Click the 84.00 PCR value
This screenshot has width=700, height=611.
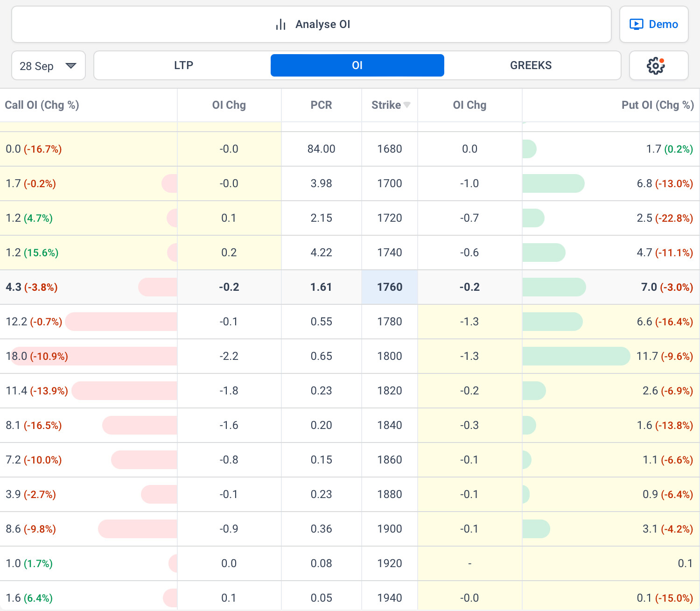[x=321, y=149]
